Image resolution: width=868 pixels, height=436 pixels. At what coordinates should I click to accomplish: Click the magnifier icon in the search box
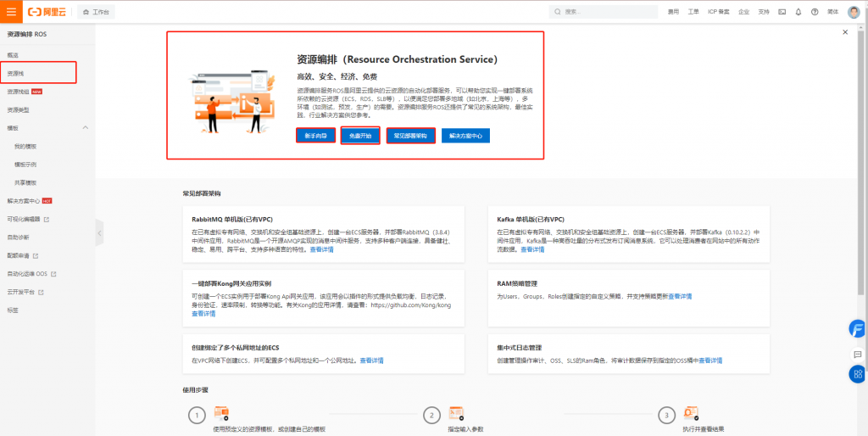(x=558, y=12)
